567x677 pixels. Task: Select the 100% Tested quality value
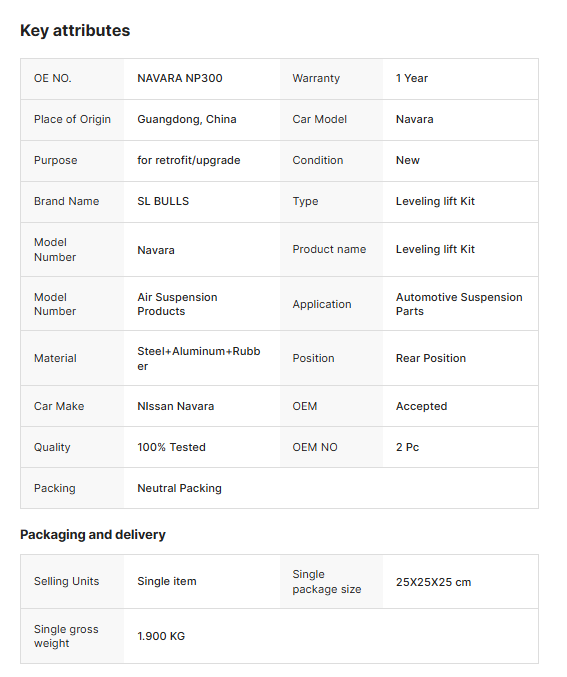tap(171, 447)
